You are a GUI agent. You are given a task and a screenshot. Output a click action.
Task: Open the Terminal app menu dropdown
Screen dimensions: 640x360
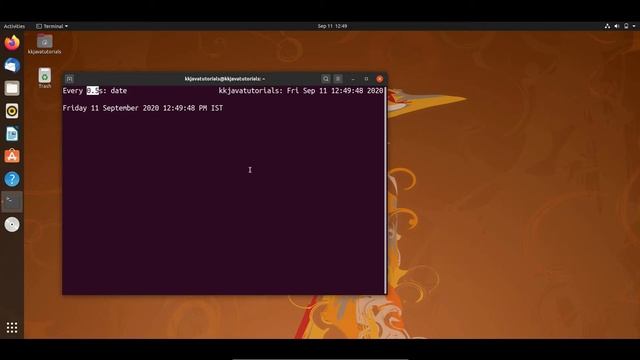coord(52,26)
